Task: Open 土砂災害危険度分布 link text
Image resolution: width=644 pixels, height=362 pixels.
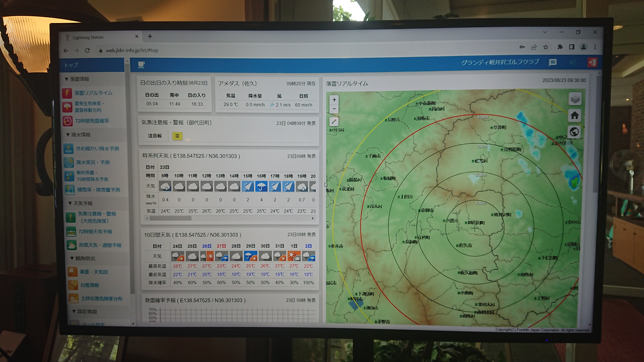Action: coord(102,299)
